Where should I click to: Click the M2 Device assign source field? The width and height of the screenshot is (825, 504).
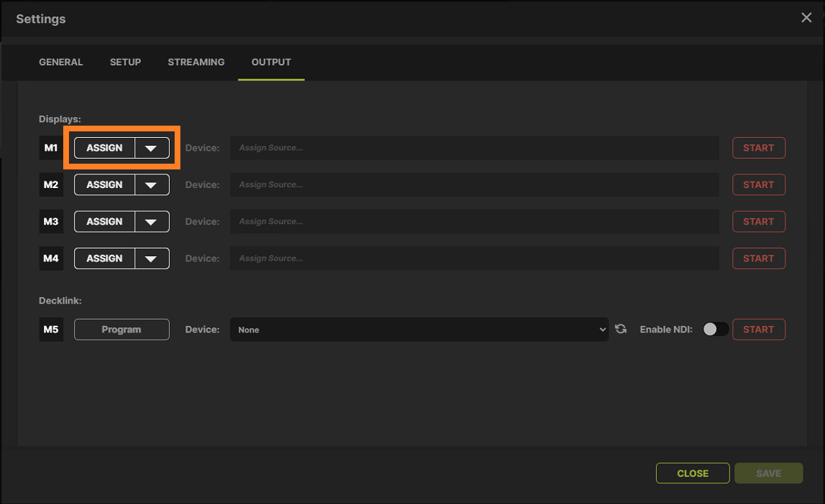click(x=474, y=185)
